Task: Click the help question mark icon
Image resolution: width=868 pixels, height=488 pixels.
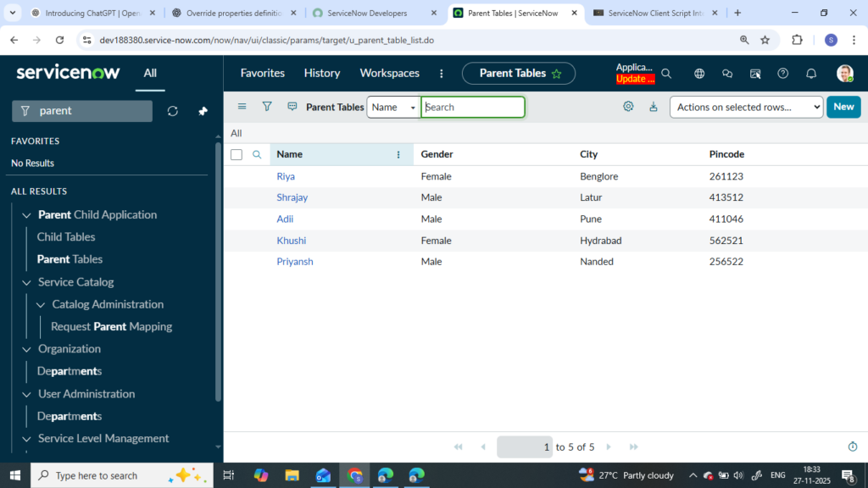Action: [x=783, y=74]
